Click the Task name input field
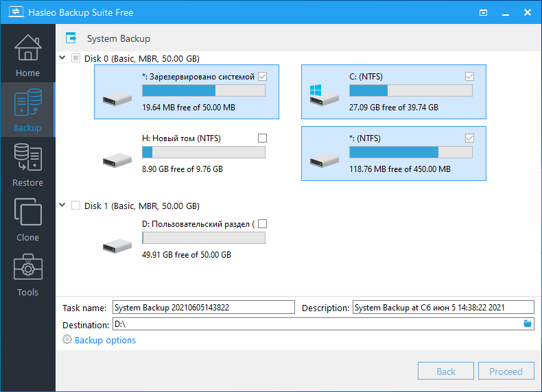The width and height of the screenshot is (542, 392). click(x=204, y=307)
